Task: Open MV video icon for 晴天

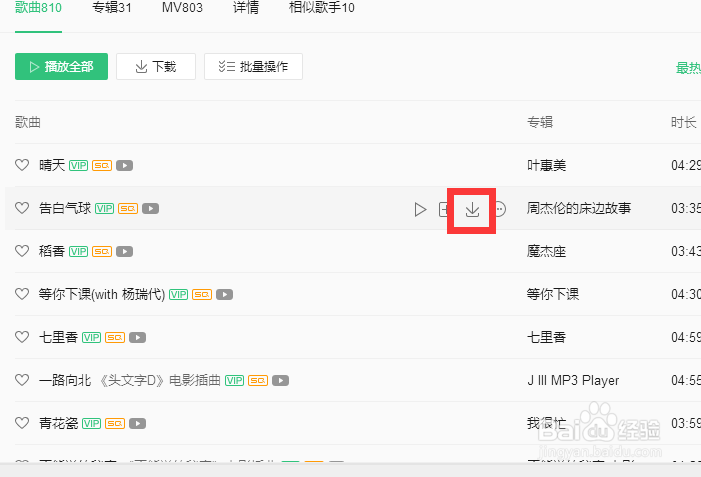Action: (125, 165)
